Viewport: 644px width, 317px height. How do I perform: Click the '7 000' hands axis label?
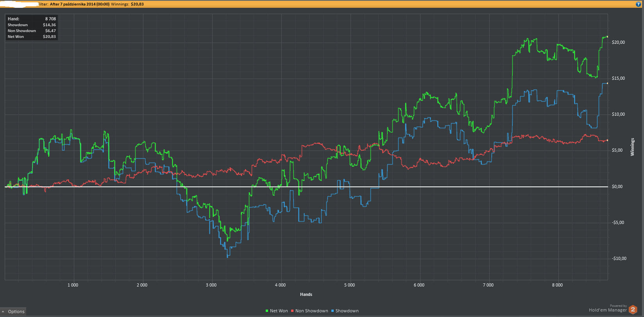488,285
